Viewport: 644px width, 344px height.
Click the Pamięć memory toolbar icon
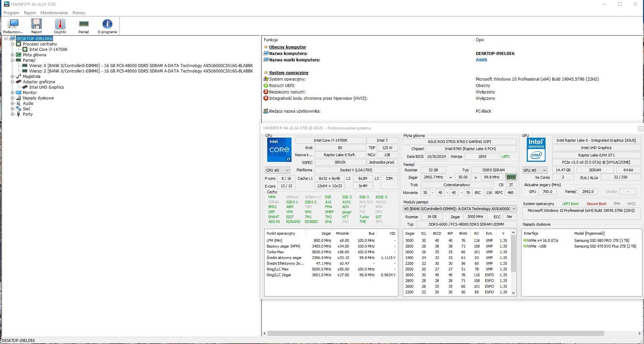click(84, 26)
